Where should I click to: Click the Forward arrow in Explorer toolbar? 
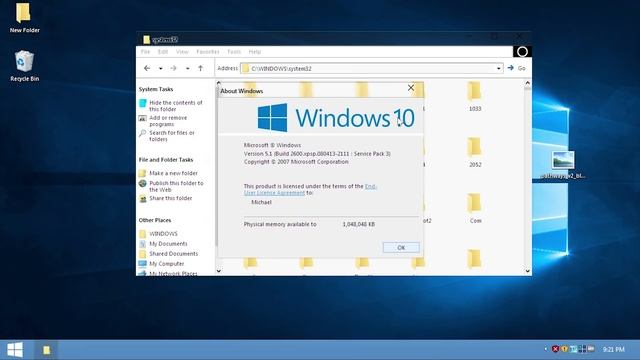(173, 68)
